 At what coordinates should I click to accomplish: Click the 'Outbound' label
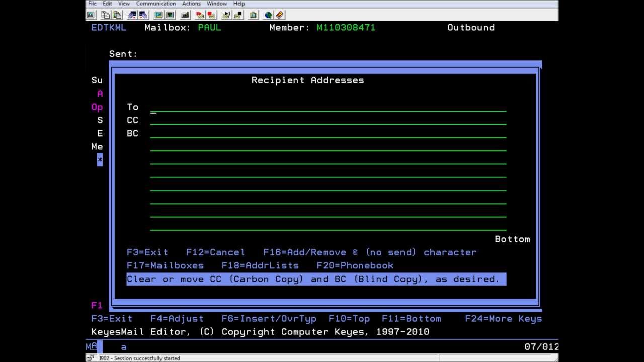(x=471, y=28)
